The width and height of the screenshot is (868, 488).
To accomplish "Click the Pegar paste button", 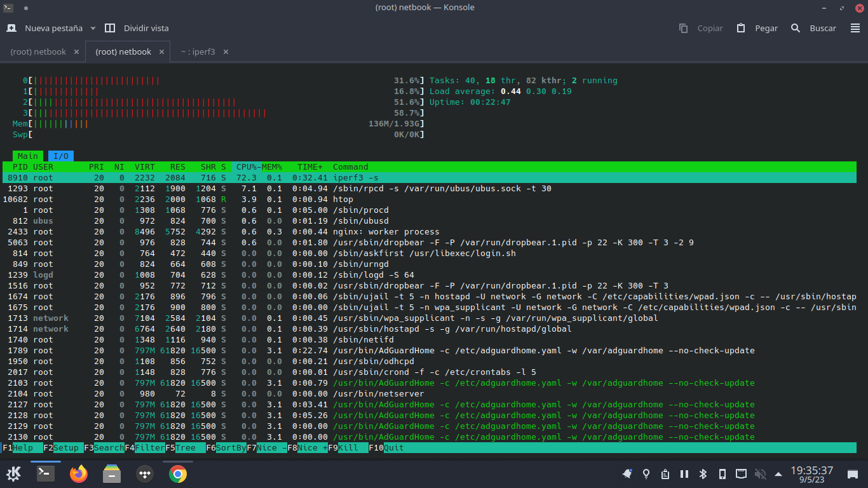I will [x=757, y=28].
